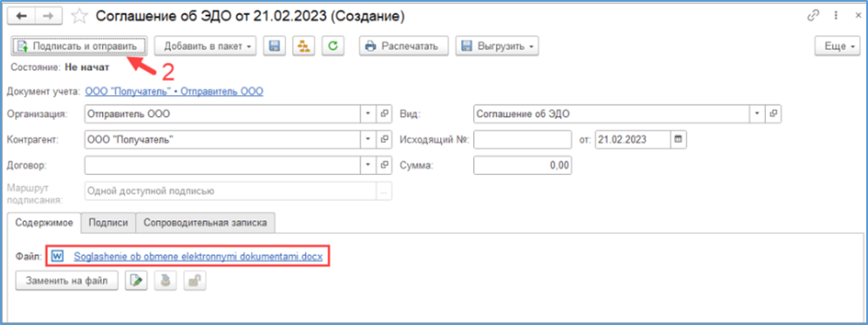Click Заменить на файл button
Viewport: 868px width, 325px height.
[x=67, y=281]
